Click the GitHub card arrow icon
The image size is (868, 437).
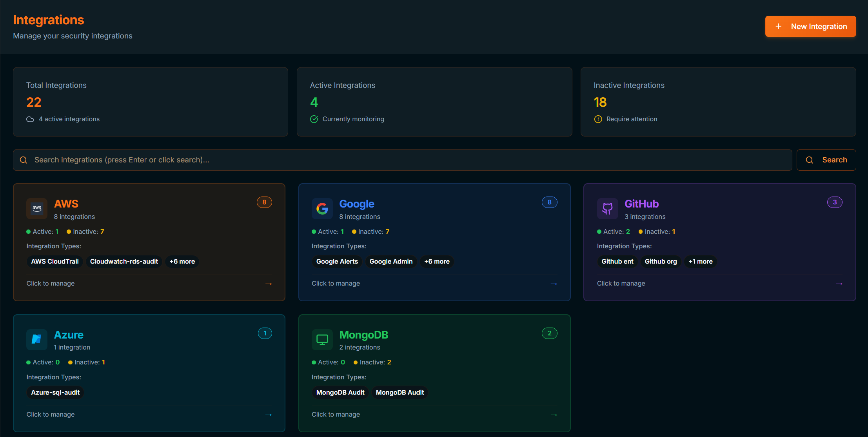click(839, 284)
